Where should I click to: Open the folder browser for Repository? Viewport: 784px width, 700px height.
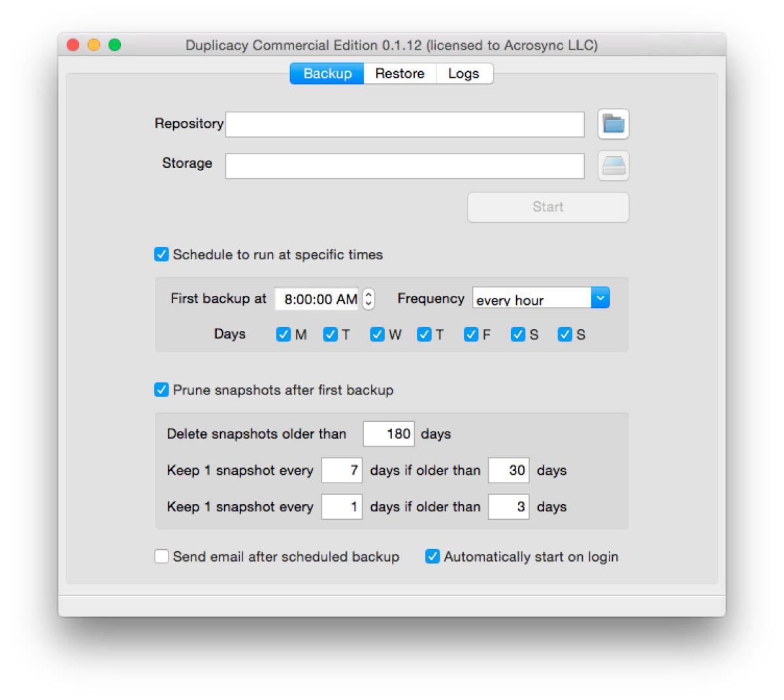coord(613,124)
